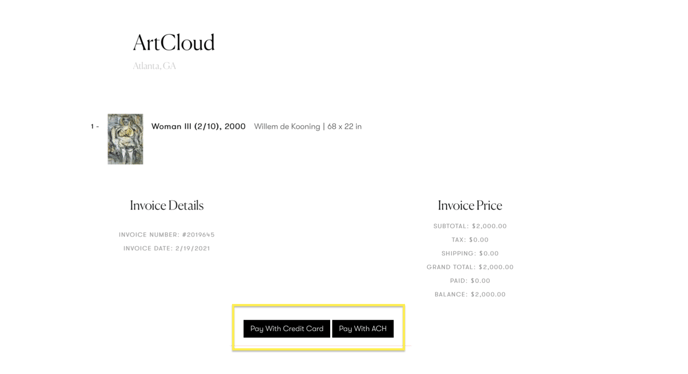Select the Woman III (2/10), 2000 title
This screenshot has height=374, width=688.
[198, 126]
